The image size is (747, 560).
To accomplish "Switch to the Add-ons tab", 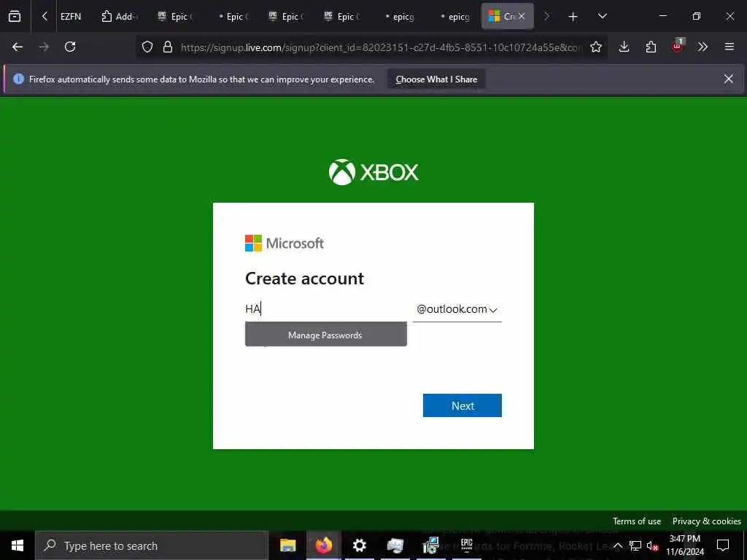I will (120, 16).
